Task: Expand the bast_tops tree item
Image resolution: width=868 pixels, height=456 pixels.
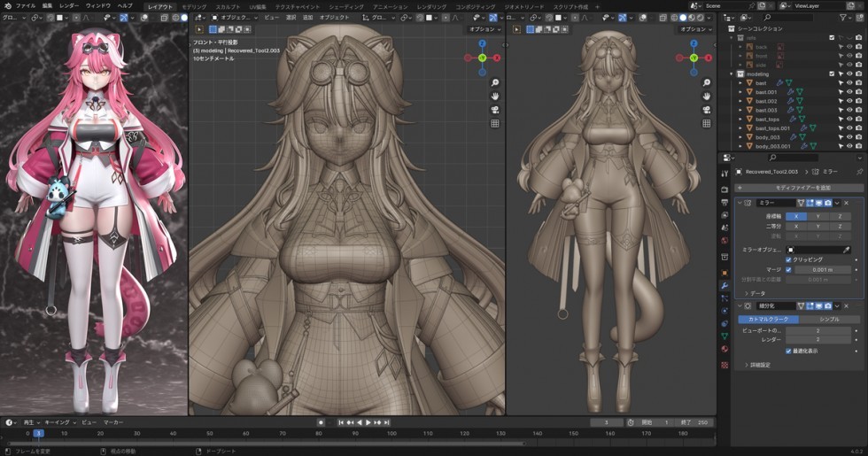Action: 740,119
